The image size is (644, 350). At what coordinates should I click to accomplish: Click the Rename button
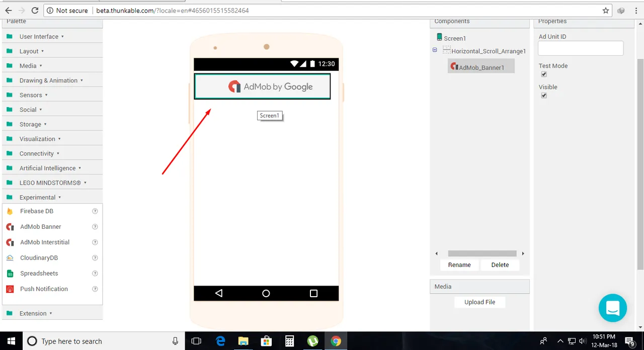(x=459, y=265)
